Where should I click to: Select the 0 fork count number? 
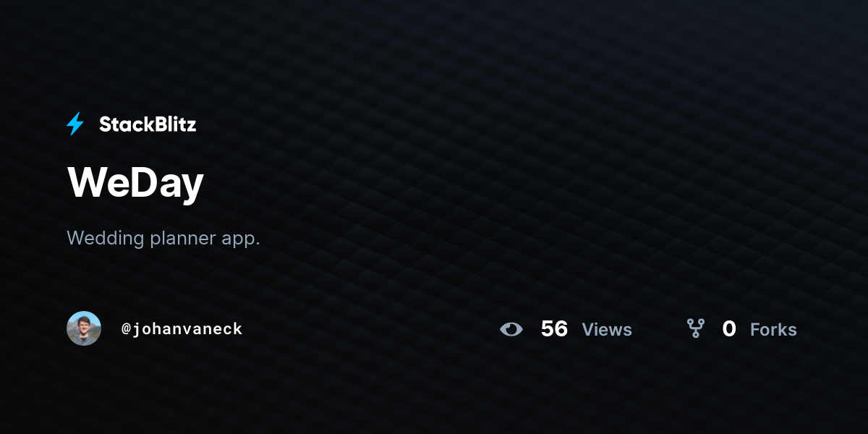point(729,329)
